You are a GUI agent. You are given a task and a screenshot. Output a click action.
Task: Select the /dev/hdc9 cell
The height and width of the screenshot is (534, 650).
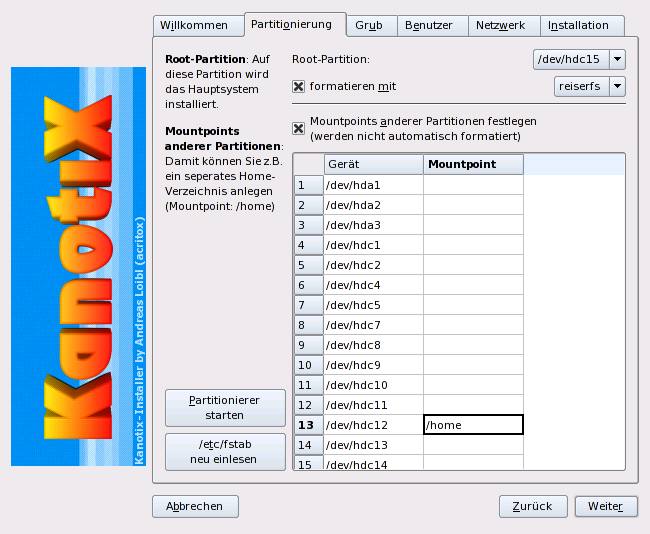point(374,365)
